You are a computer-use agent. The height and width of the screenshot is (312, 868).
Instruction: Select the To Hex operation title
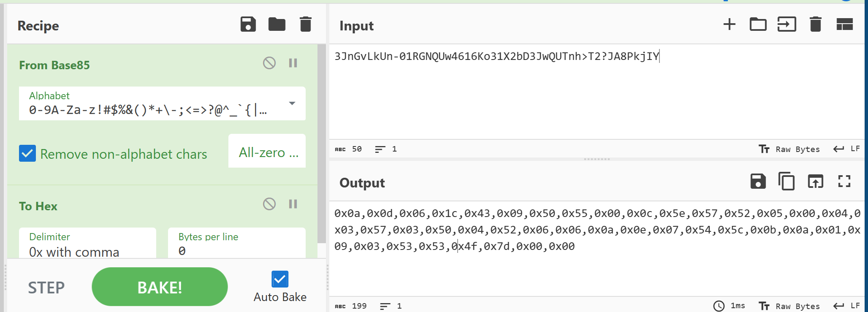pos(38,206)
